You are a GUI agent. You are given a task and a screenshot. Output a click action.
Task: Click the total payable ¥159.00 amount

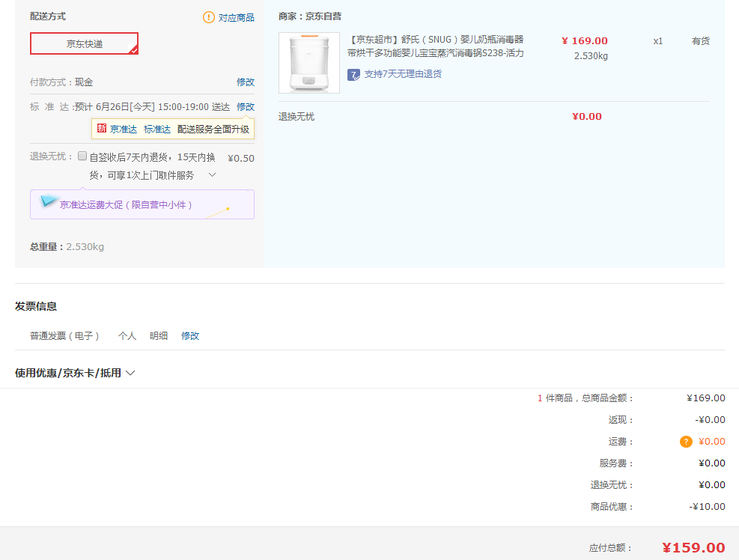(694, 548)
